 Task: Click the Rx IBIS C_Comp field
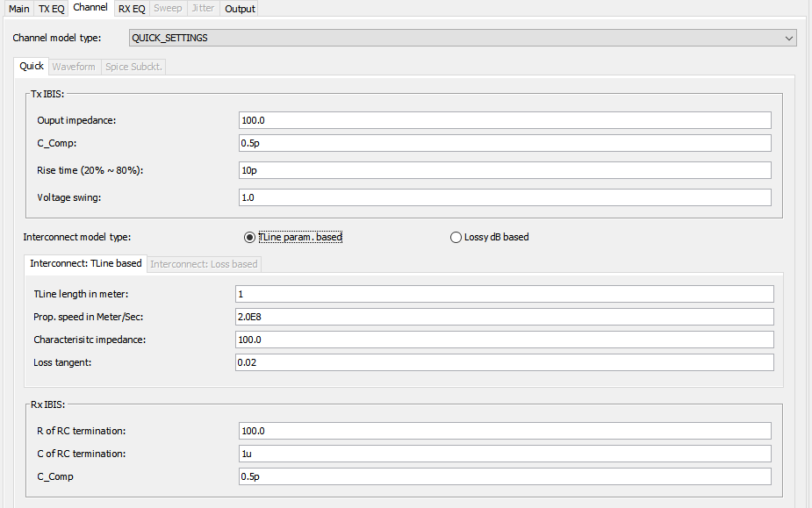click(x=504, y=476)
